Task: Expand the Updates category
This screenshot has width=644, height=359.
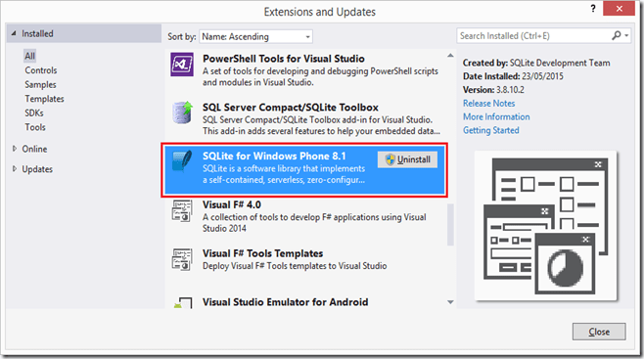Action: coord(15,168)
